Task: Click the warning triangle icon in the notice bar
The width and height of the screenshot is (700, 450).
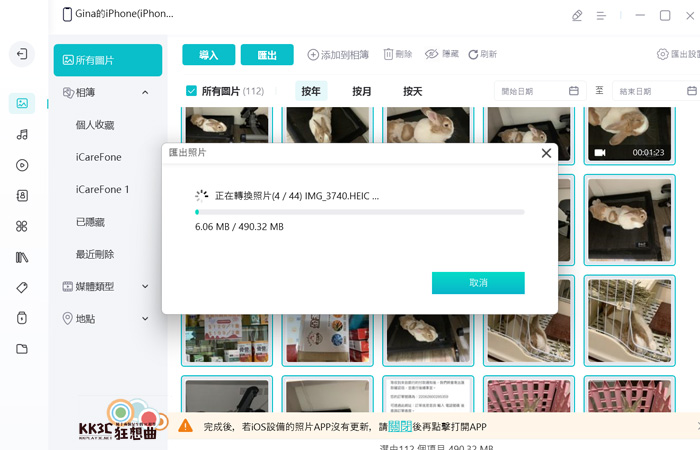Action: coord(185,426)
